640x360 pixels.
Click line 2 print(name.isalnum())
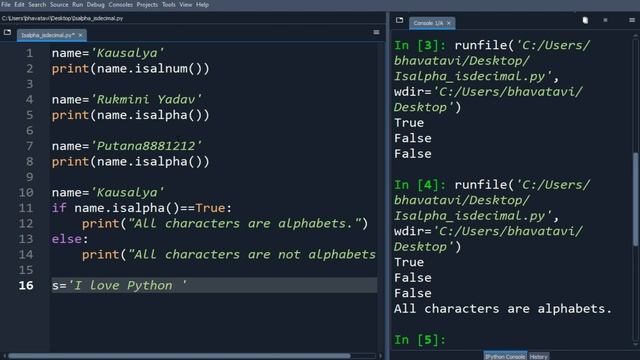point(131,69)
